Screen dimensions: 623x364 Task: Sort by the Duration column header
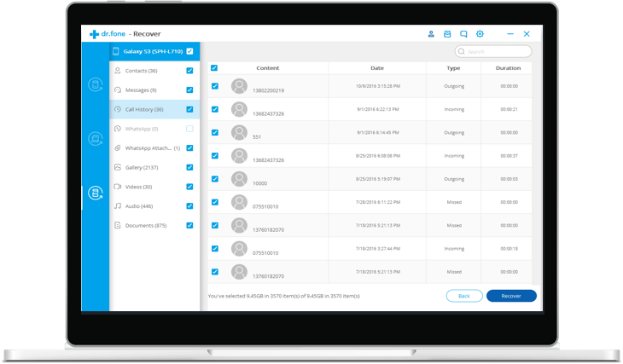pyautogui.click(x=508, y=68)
